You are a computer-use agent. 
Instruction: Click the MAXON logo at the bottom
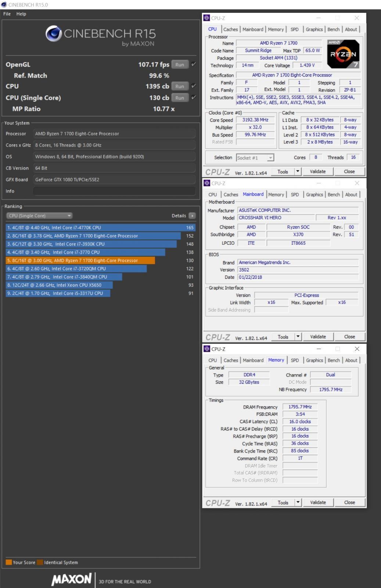tap(71, 580)
